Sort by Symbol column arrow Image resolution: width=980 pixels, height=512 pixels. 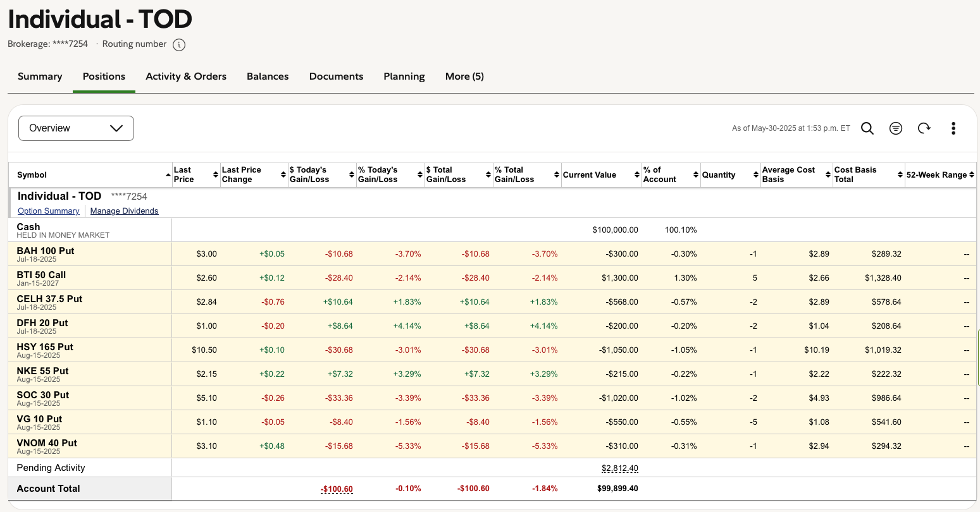168,174
